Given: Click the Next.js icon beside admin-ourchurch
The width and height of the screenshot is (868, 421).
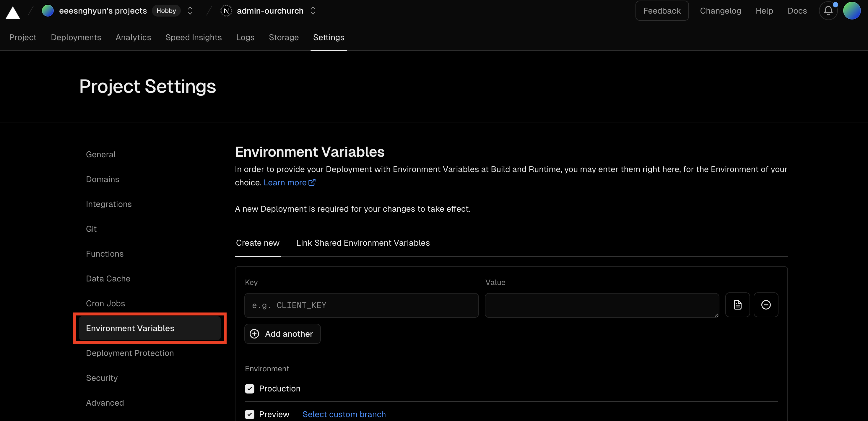Looking at the screenshot, I should [226, 11].
